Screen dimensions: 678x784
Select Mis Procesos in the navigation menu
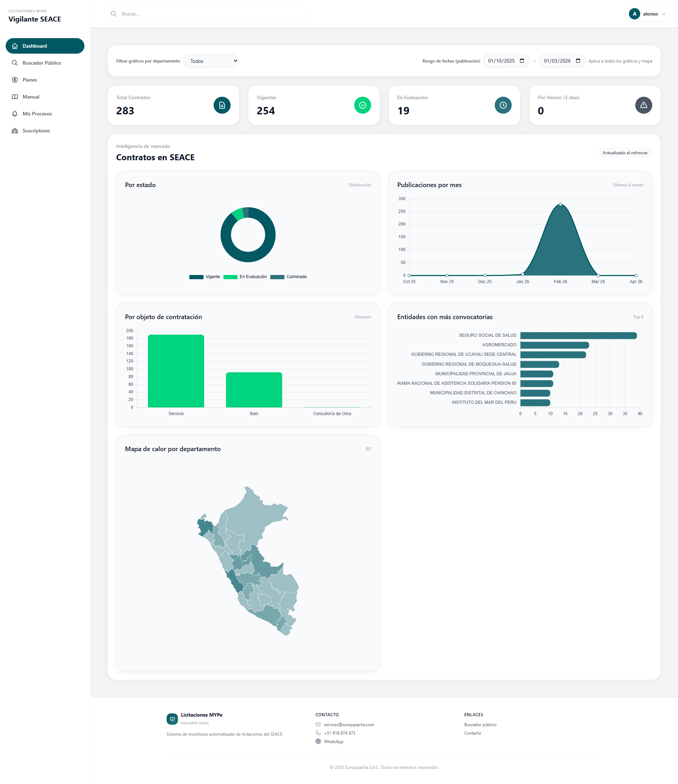37,114
